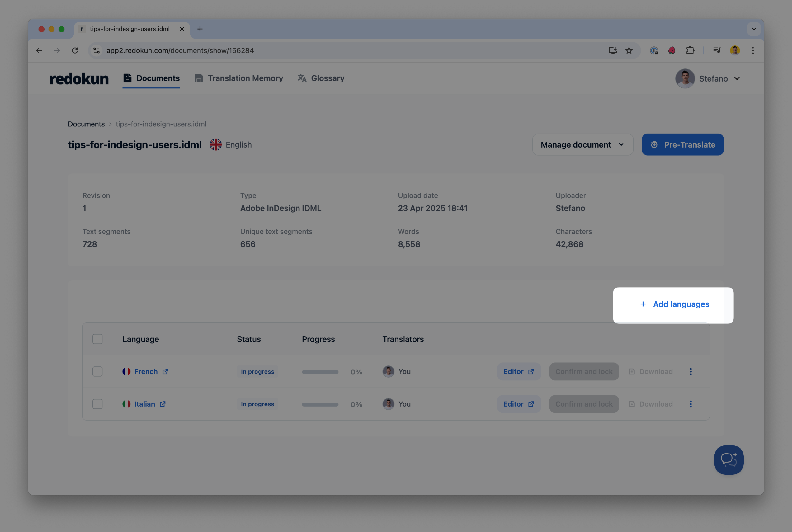Click the redokun logo
The image size is (792, 532).
pyautogui.click(x=79, y=78)
